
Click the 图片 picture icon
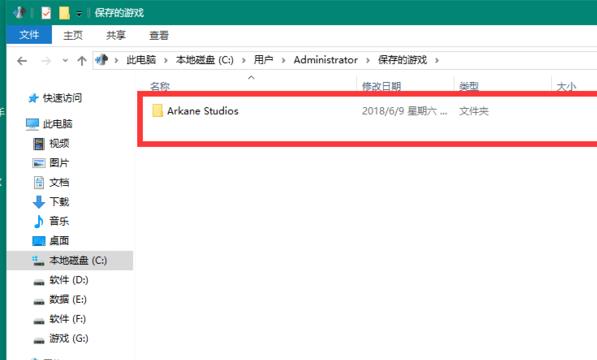(x=38, y=163)
